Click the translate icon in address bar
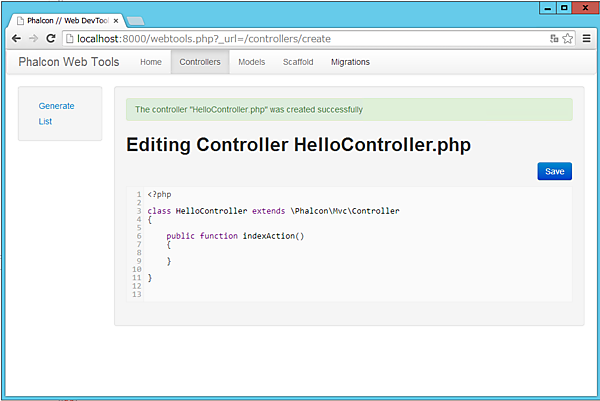The width and height of the screenshot is (600, 401). click(x=554, y=38)
